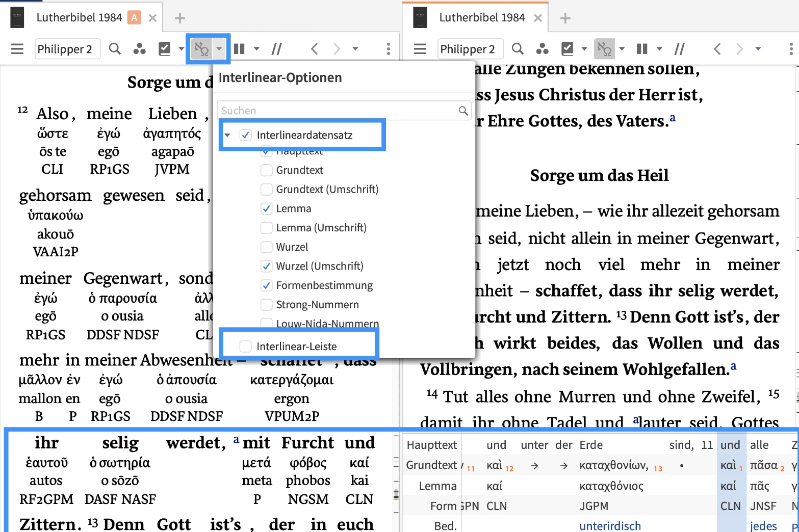This screenshot has width=799, height=532.
Task: Click the parallel lines icon in left panel
Action: (277, 49)
